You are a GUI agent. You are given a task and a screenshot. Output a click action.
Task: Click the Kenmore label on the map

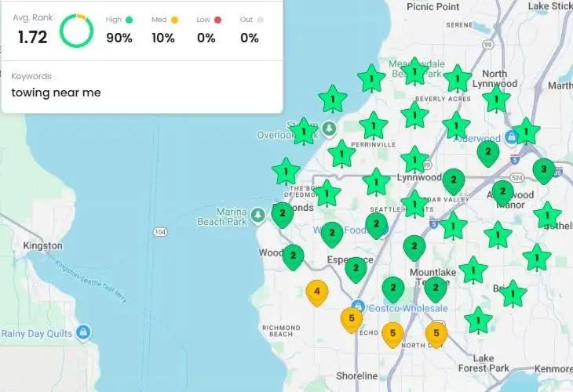[553, 369]
